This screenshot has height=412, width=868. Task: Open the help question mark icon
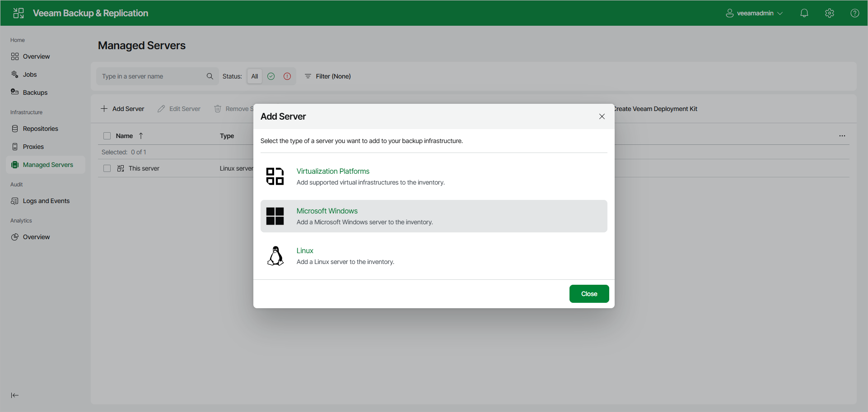pos(854,13)
